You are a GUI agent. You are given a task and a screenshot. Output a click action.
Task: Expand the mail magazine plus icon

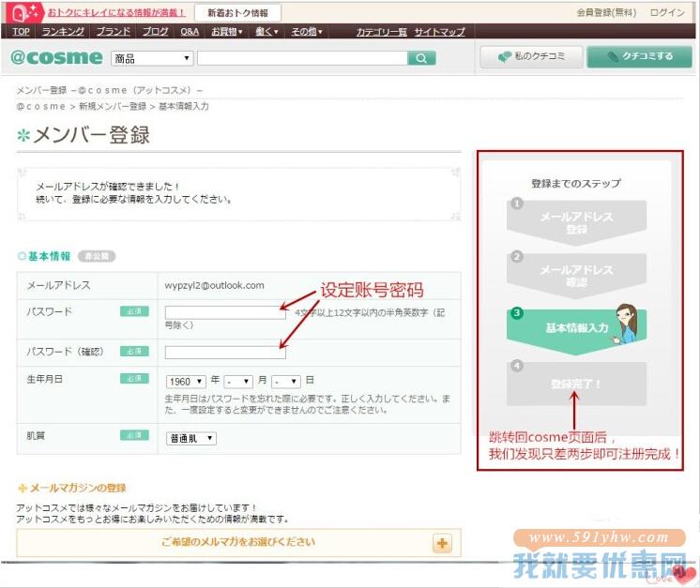[442, 543]
